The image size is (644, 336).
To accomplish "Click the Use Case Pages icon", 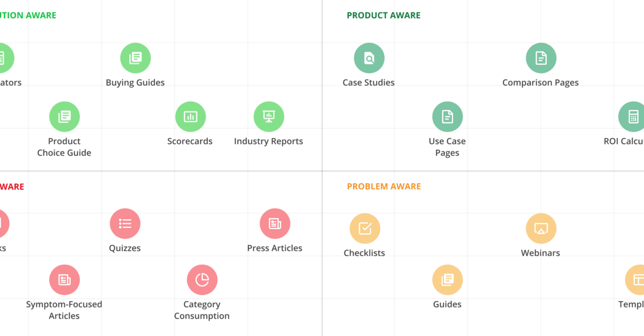I will tap(448, 116).
